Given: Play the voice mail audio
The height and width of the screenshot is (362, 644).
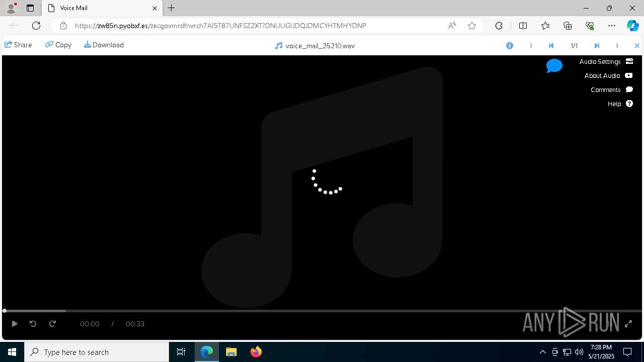Looking at the screenshot, I should point(14,324).
